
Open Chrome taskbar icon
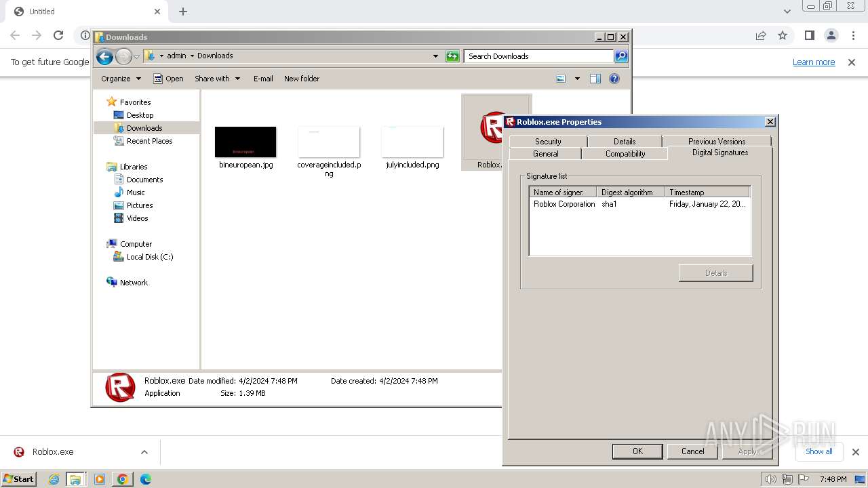tap(122, 479)
